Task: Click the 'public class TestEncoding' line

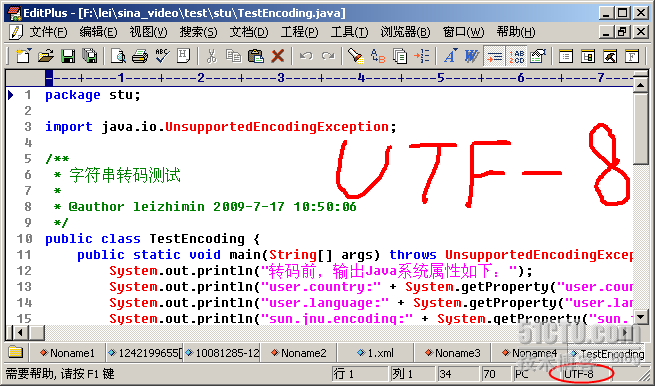Action: (x=152, y=239)
